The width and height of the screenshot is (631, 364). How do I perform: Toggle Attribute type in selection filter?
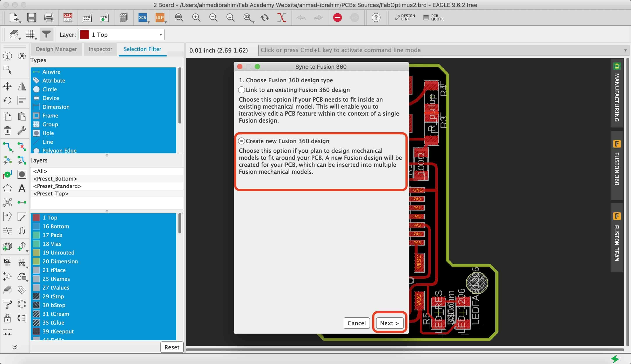point(103,81)
